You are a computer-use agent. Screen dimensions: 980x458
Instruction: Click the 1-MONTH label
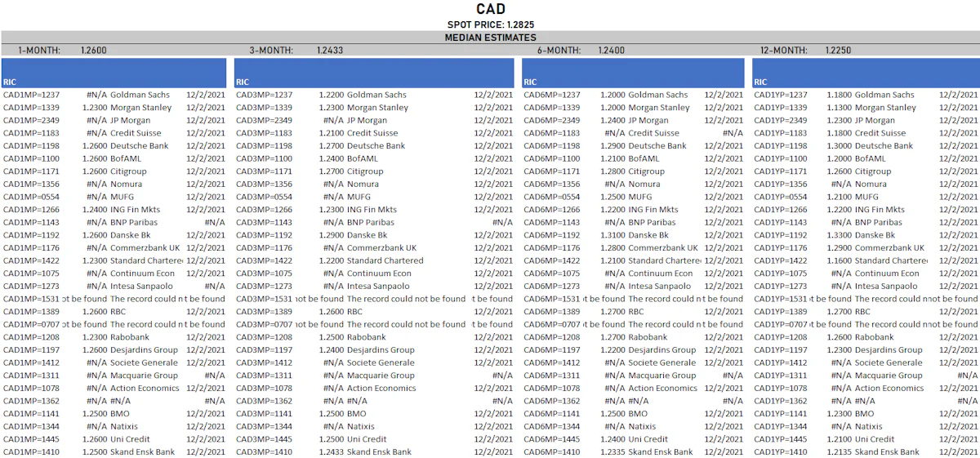39,51
